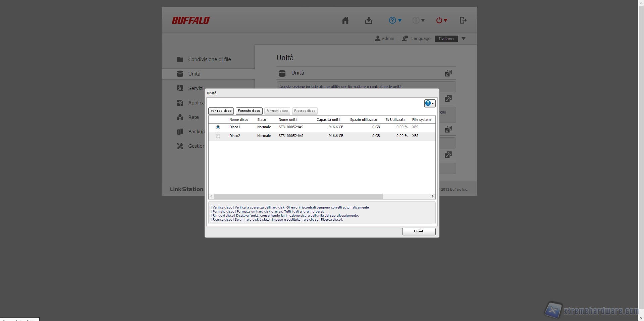Select the Disco1 radio button
The width and height of the screenshot is (644, 321).
pos(218,127)
